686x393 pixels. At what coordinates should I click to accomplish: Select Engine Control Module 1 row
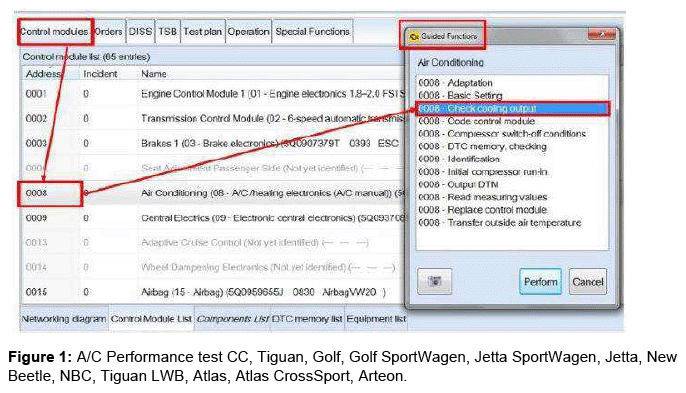point(213,94)
